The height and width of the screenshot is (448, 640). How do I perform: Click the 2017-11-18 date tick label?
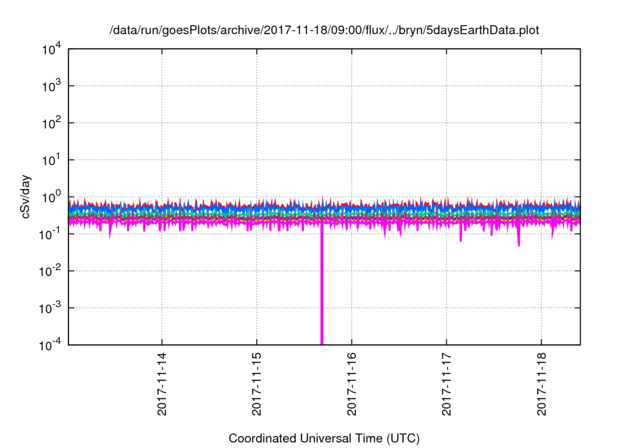pos(542,384)
